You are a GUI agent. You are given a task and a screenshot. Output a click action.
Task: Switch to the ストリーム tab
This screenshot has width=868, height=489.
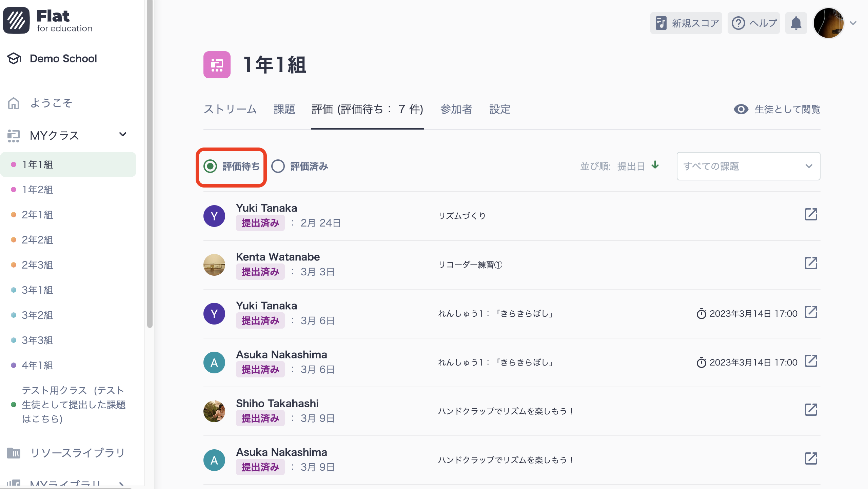(230, 109)
